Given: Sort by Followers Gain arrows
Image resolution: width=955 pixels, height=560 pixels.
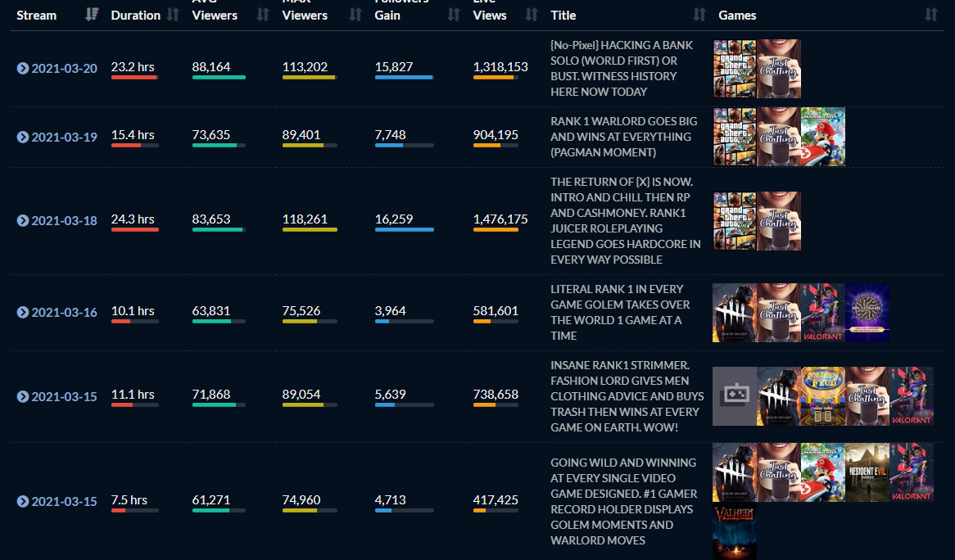Looking at the screenshot, I should pos(454,15).
